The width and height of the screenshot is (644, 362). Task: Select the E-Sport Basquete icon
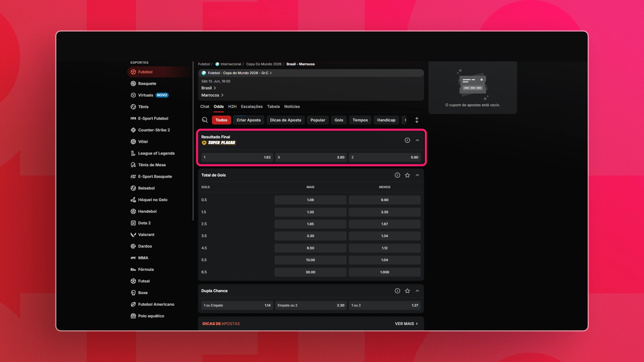[x=133, y=177]
